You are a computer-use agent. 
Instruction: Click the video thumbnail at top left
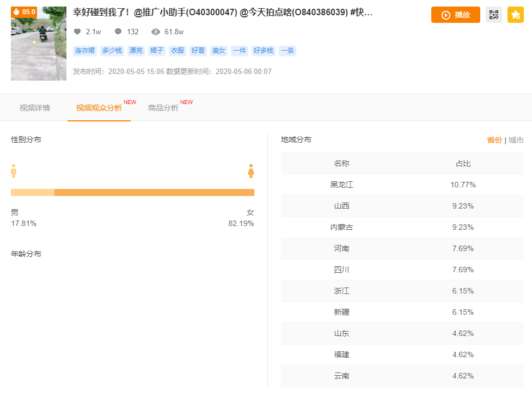pos(38,44)
